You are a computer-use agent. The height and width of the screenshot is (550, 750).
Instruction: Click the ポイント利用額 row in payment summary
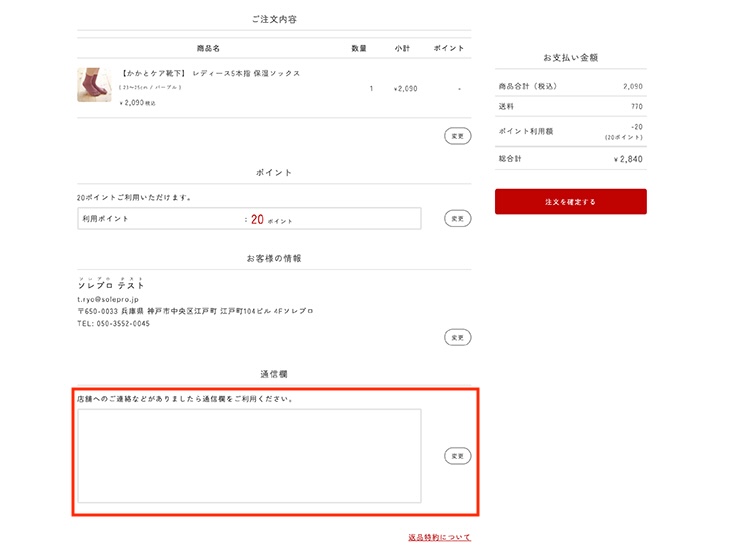tap(570, 132)
